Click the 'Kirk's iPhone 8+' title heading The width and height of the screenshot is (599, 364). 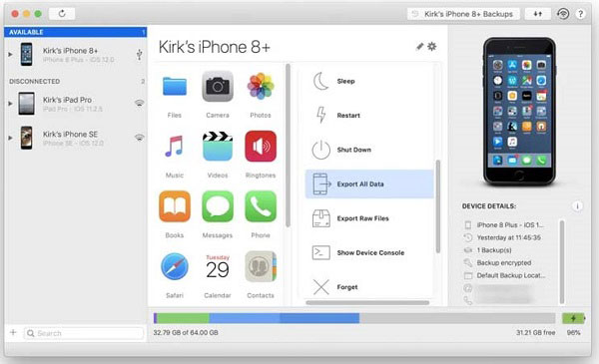click(x=215, y=47)
